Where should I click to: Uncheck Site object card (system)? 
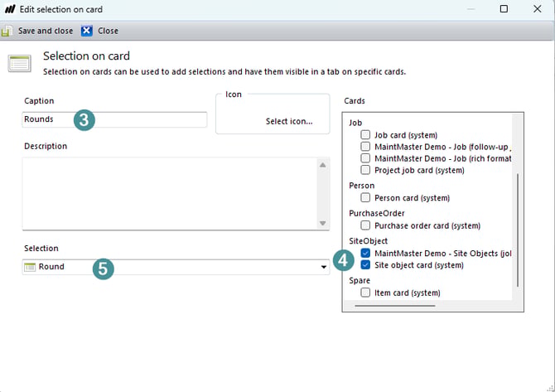[365, 265]
